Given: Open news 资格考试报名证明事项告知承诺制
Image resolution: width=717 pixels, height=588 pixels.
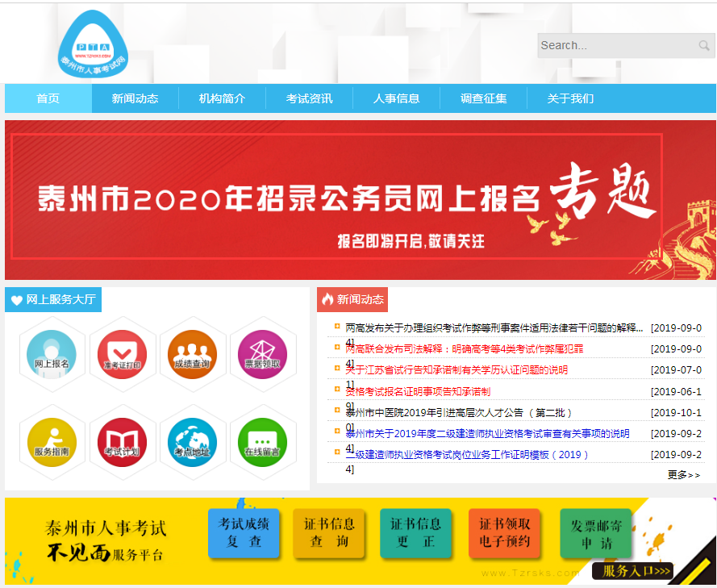Looking at the screenshot, I should pyautogui.click(x=418, y=391).
